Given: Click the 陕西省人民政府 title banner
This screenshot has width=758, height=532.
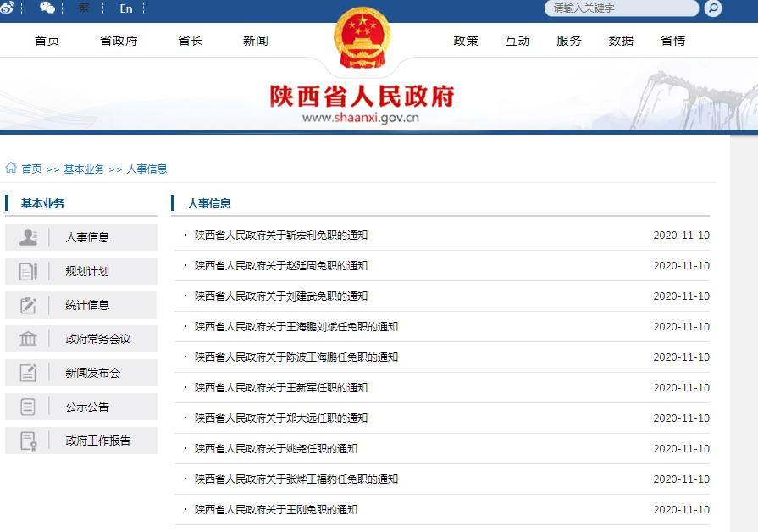Looking at the screenshot, I should coord(362,96).
